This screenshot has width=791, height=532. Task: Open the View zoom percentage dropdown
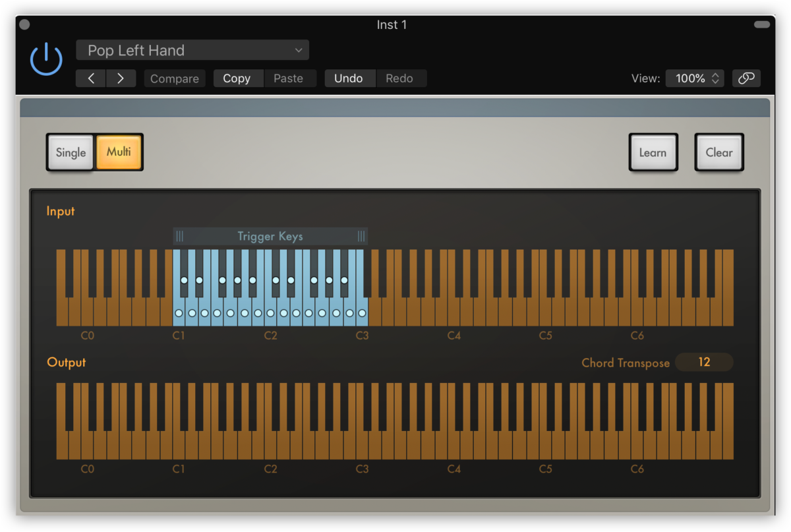694,78
